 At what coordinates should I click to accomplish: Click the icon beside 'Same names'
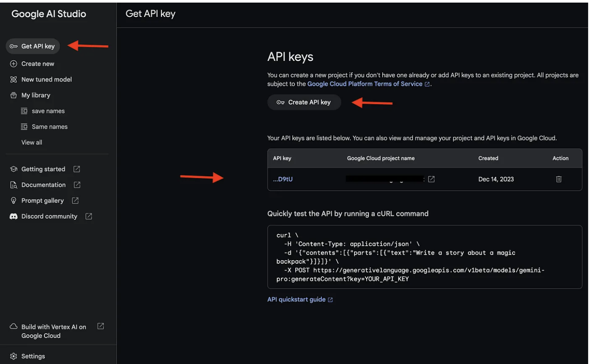click(x=24, y=127)
